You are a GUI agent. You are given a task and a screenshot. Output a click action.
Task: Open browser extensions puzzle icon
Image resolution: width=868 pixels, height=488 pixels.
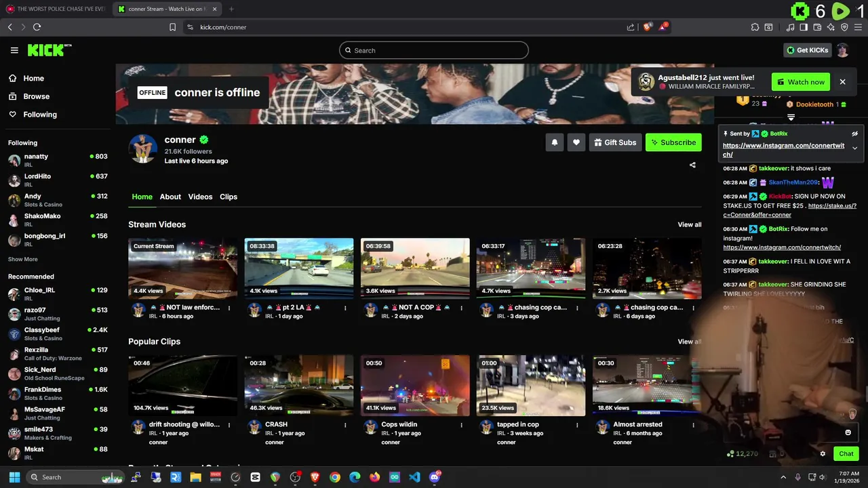(755, 27)
